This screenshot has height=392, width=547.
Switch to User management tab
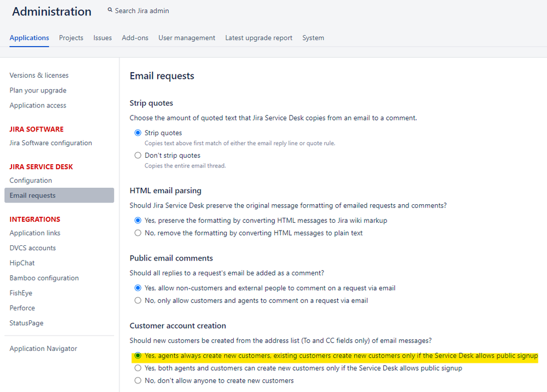(187, 38)
